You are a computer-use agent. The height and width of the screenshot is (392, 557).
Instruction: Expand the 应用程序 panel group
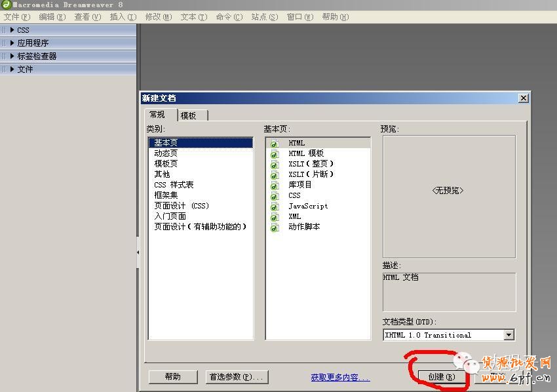pyautogui.click(x=12, y=43)
